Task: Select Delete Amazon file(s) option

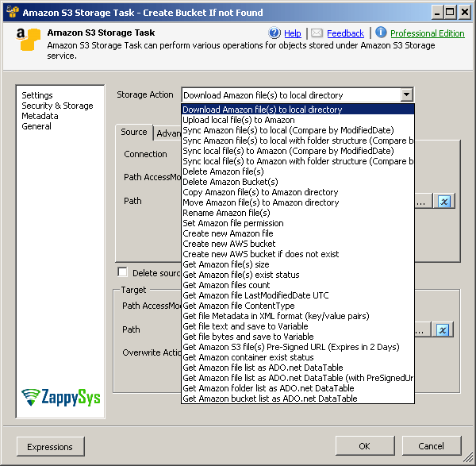Action: click(x=297, y=171)
